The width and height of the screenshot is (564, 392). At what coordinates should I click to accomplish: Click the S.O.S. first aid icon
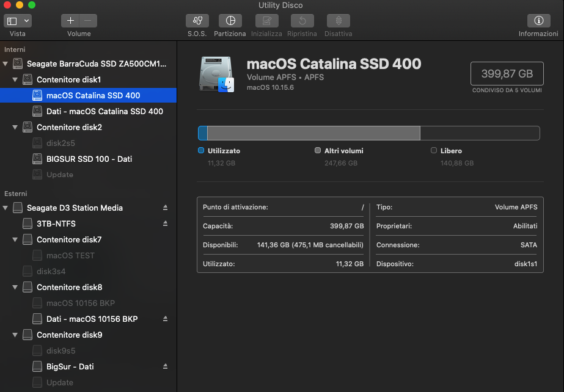[x=197, y=21]
